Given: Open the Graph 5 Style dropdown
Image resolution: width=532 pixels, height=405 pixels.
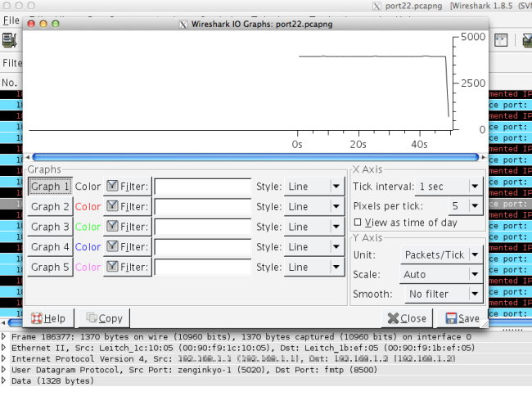Looking at the screenshot, I should 314,267.
